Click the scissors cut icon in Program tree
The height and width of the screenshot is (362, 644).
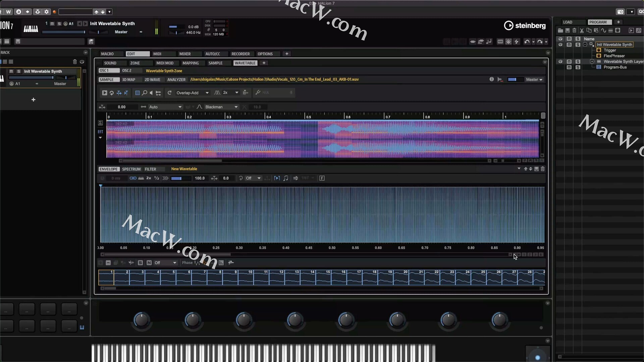[582, 31]
